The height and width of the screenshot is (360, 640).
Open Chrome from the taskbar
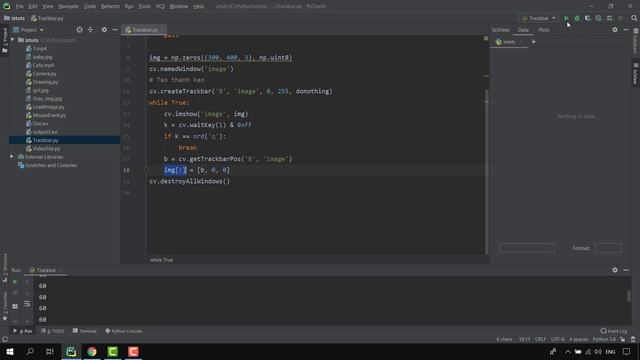[92, 351]
